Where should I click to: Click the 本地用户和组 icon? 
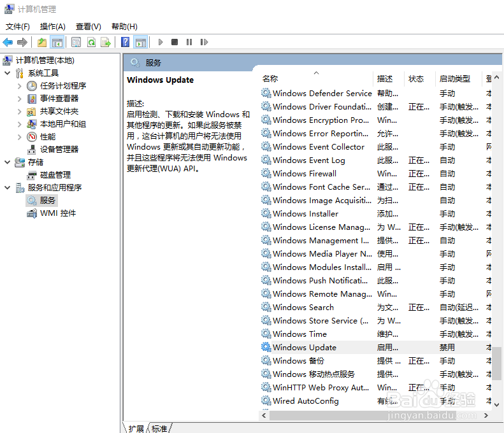point(31,124)
